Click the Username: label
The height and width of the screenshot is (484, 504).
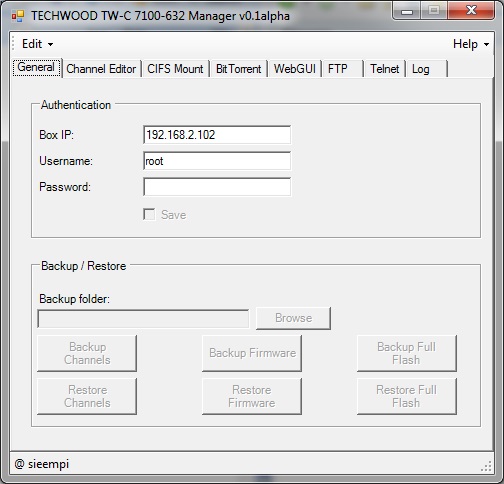(66, 161)
